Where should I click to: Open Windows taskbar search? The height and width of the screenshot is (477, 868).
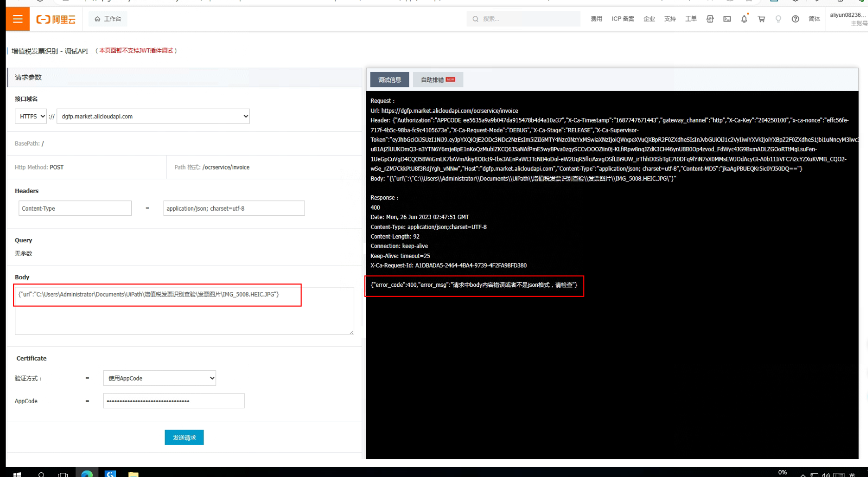point(41,474)
